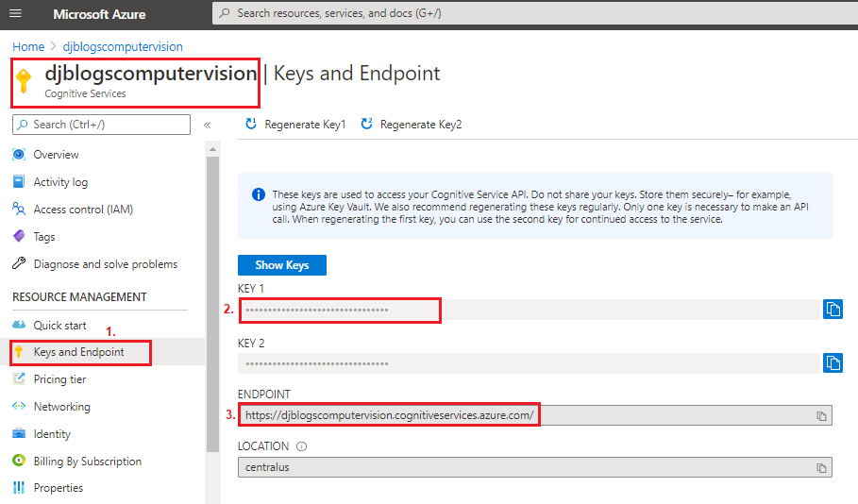Viewport: 858px width, 504px height.
Task: Click the purple Tags icon
Action: tap(19, 236)
